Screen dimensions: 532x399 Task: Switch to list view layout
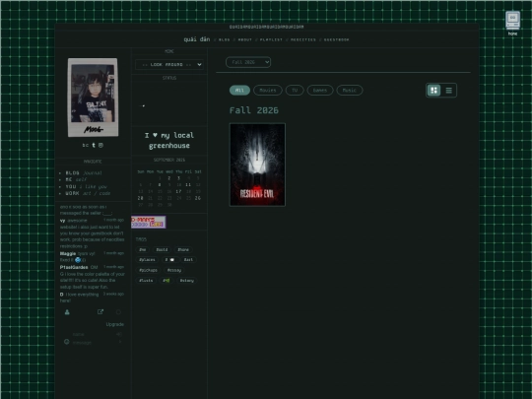click(448, 91)
